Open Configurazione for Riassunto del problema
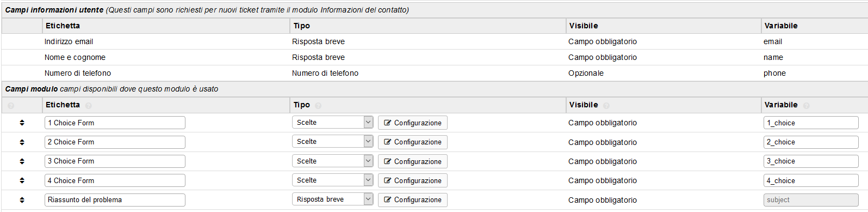The width and height of the screenshot is (868, 212). coord(413,200)
